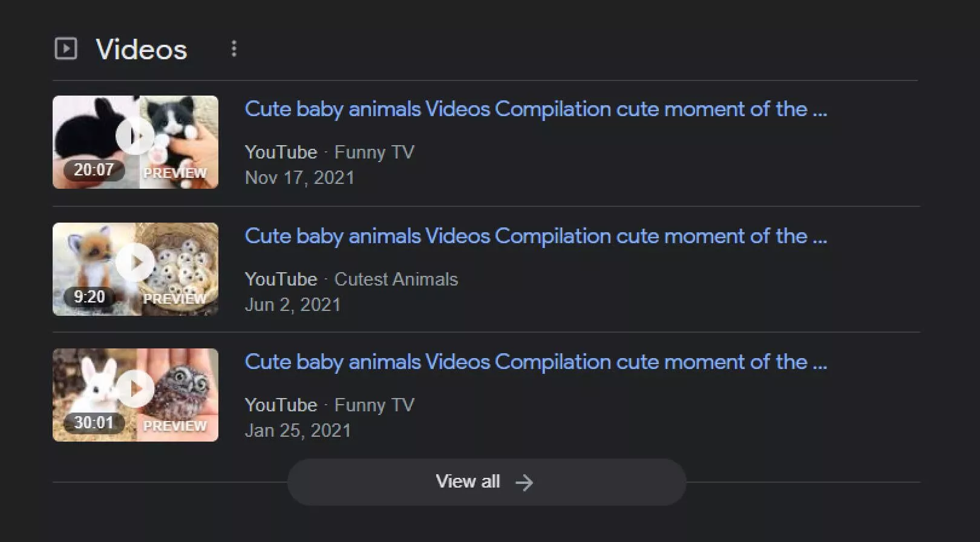
Task: Click PREVIEW label on the kitten thumbnail
Action: (x=175, y=173)
